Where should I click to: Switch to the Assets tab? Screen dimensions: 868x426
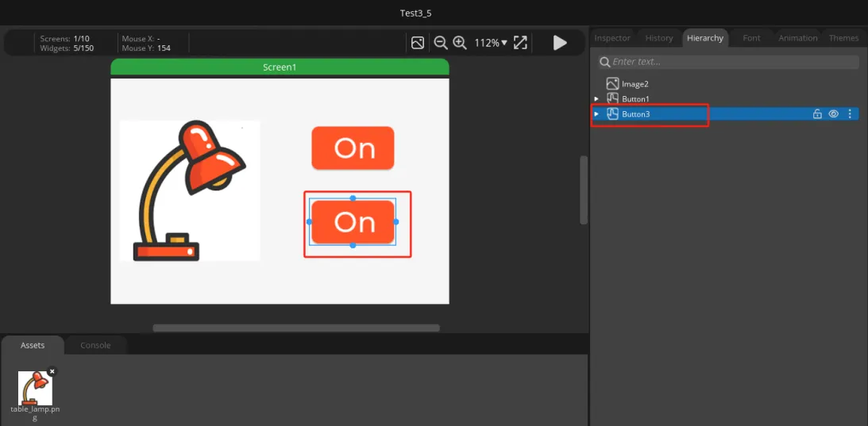(x=33, y=345)
